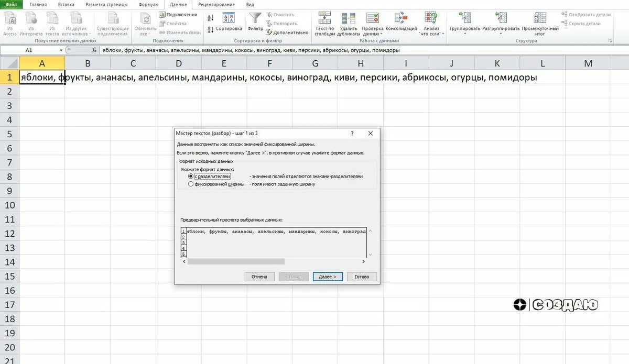Click the Из текста import icon

[x=52, y=24]
